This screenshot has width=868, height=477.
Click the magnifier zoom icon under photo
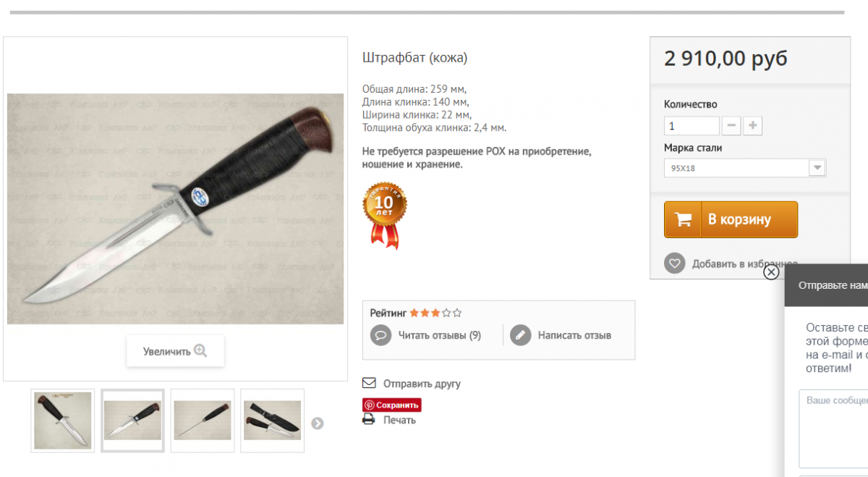point(200,351)
